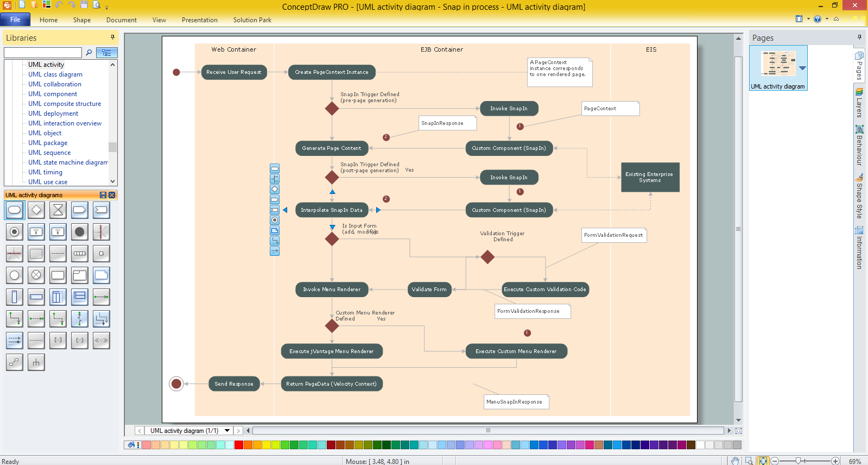
Task: Select the guillemets stereotype shape
Action: 102,341
